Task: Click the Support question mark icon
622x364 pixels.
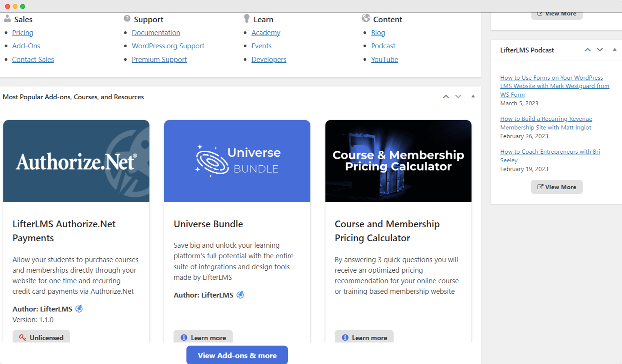Action: [127, 19]
